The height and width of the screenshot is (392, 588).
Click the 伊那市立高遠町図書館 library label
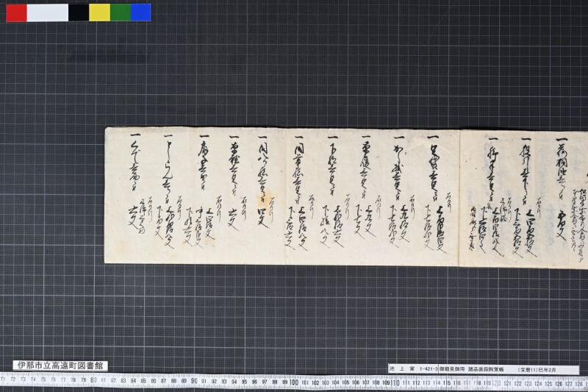point(60,366)
